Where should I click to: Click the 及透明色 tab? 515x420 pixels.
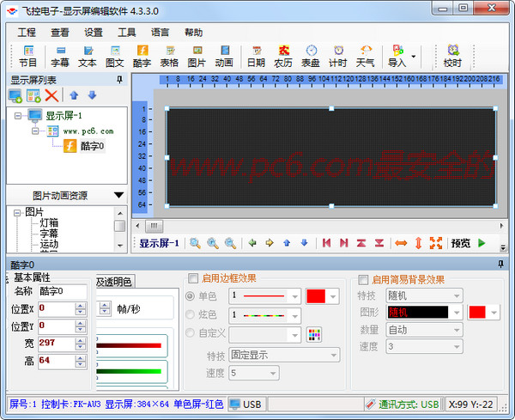tap(115, 282)
